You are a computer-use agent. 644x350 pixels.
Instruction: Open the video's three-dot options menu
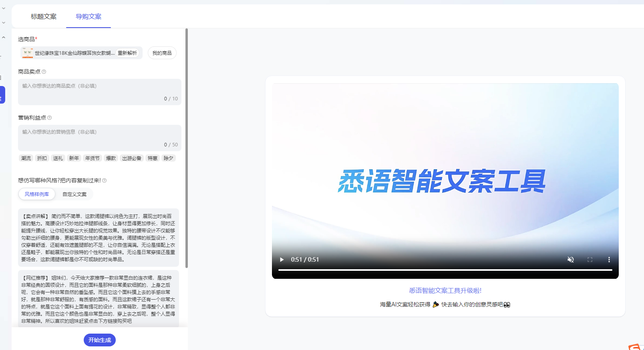[609, 260]
